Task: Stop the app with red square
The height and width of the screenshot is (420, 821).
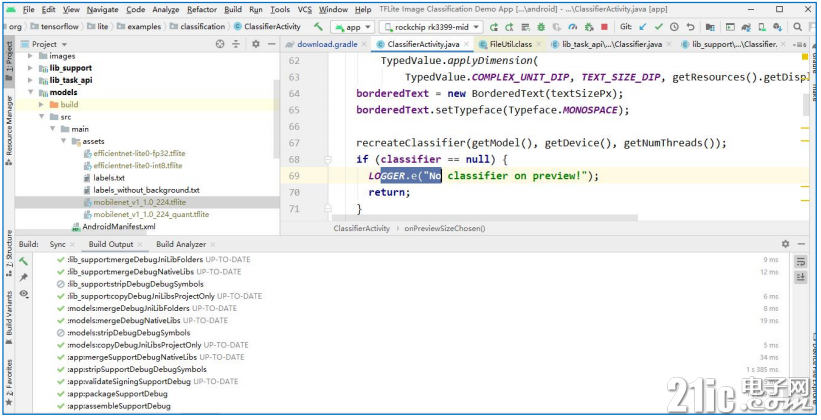Action: (604, 27)
